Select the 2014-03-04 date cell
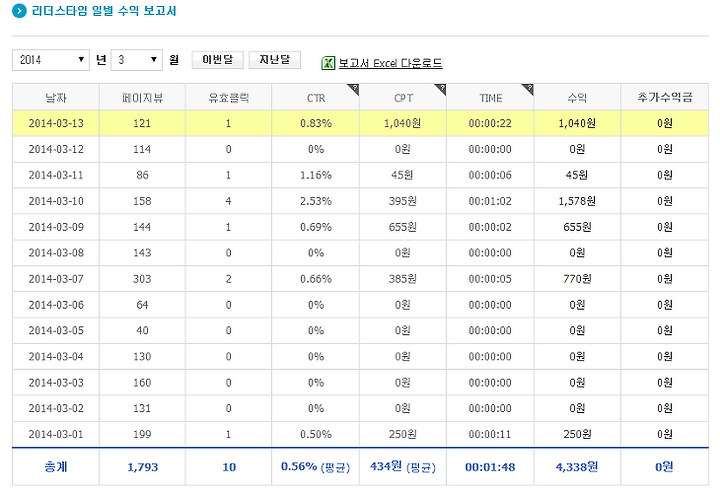The image size is (720, 496). point(56,356)
